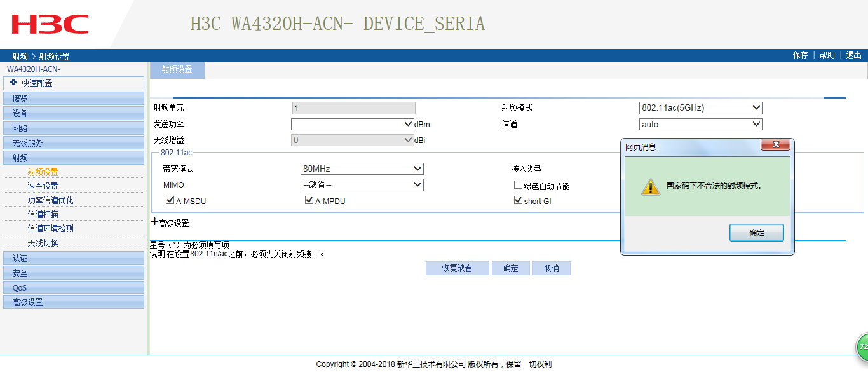Select 天线切换 submenu item
The width and height of the screenshot is (868, 372).
coord(43,243)
